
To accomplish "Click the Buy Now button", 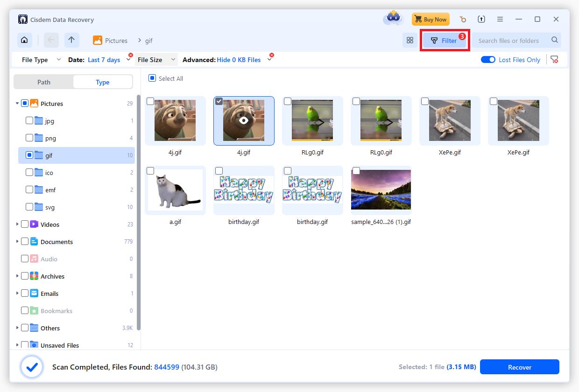I will click(430, 19).
